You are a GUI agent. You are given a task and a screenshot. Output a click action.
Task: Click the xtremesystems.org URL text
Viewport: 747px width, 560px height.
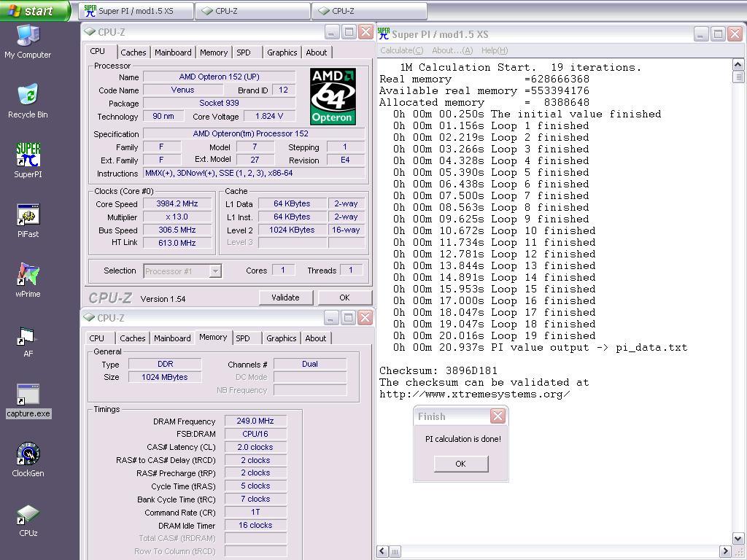click(x=474, y=394)
